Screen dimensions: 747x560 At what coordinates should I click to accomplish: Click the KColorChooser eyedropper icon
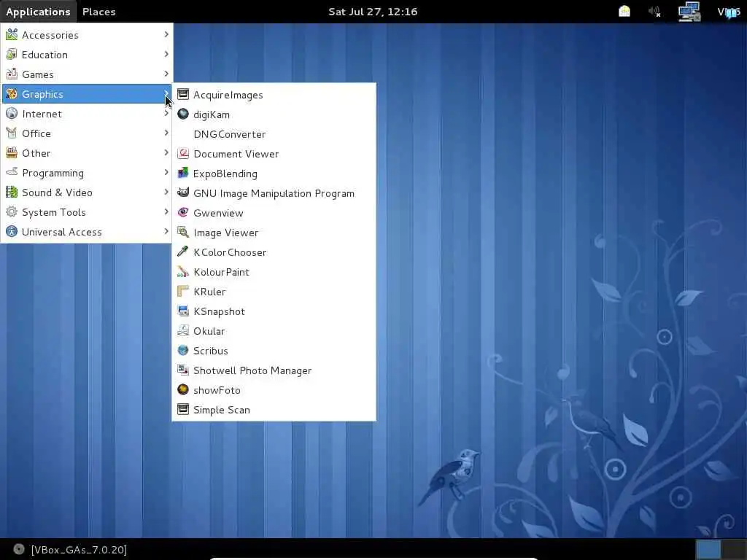[x=183, y=252]
